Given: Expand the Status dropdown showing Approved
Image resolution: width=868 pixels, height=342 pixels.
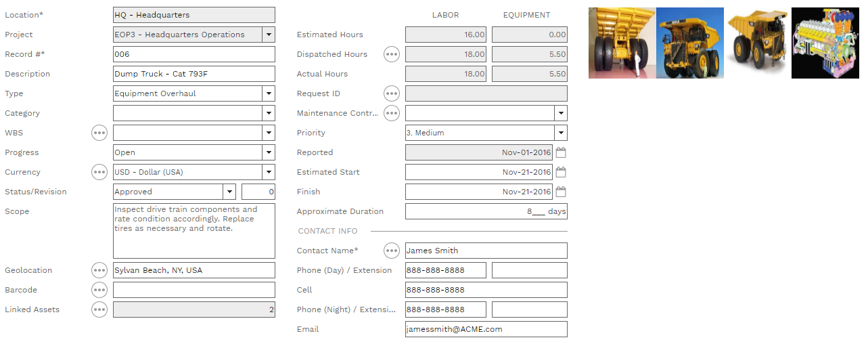Looking at the screenshot, I should coord(229,192).
